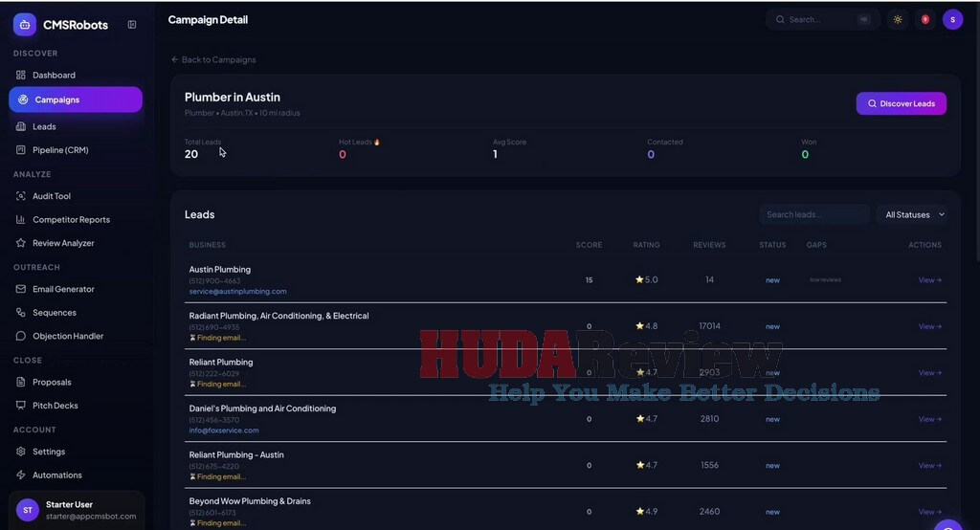This screenshot has height=530, width=980.
Task: Go Back to Campaigns
Action: pos(213,59)
